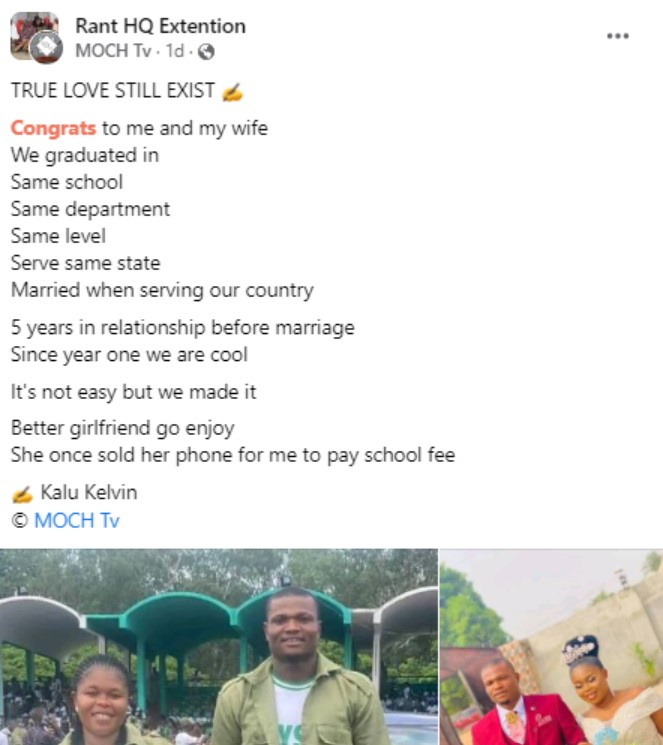Click the 'It's not easy but we made it' line
The width and height of the screenshot is (663, 745).
click(x=134, y=392)
